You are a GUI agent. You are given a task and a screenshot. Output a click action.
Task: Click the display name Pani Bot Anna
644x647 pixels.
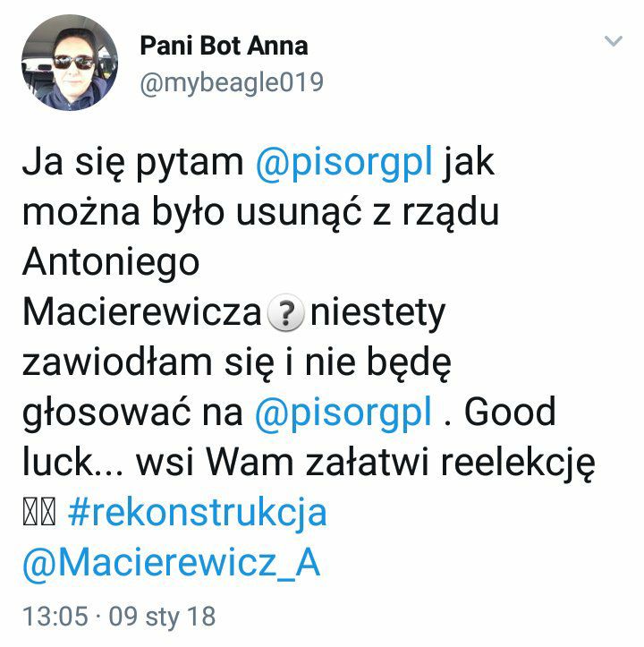(x=224, y=46)
